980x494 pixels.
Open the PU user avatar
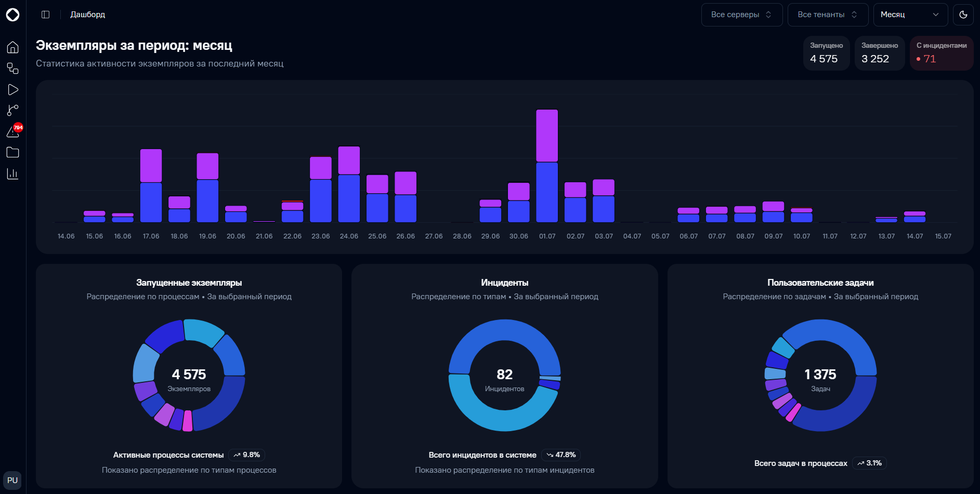12,480
